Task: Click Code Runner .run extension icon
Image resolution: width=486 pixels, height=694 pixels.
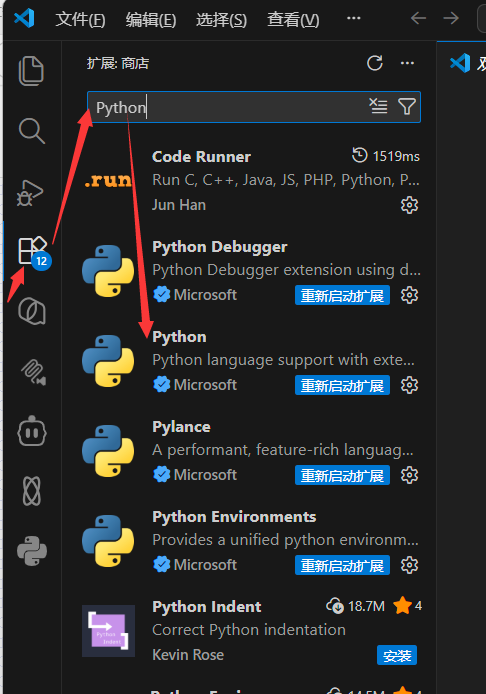Action: click(x=108, y=181)
